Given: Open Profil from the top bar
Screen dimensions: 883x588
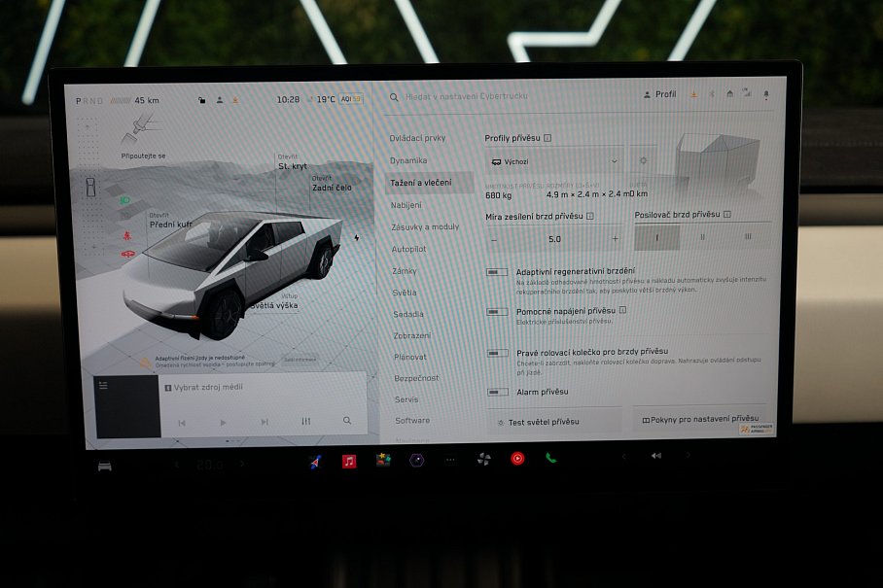Looking at the screenshot, I should point(659,94).
